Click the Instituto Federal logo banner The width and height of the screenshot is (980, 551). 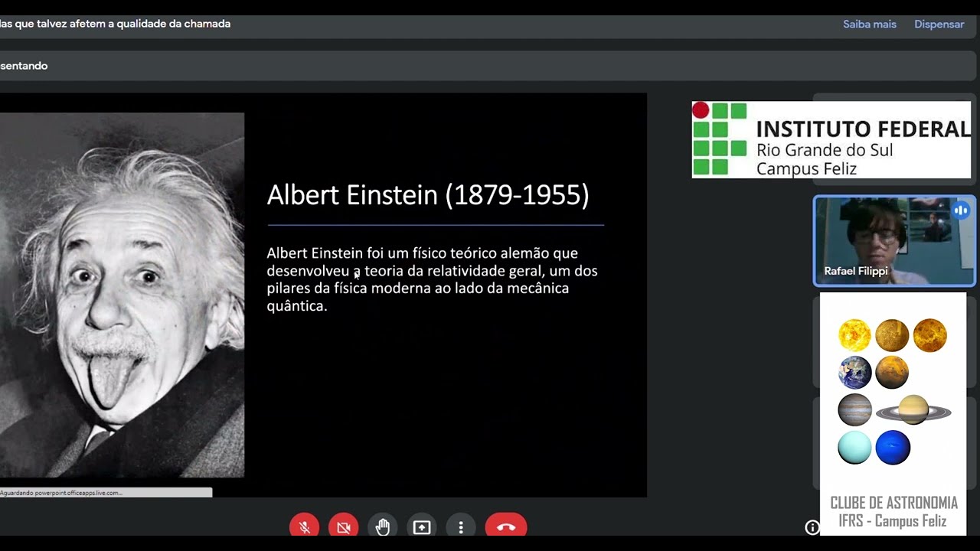click(831, 140)
